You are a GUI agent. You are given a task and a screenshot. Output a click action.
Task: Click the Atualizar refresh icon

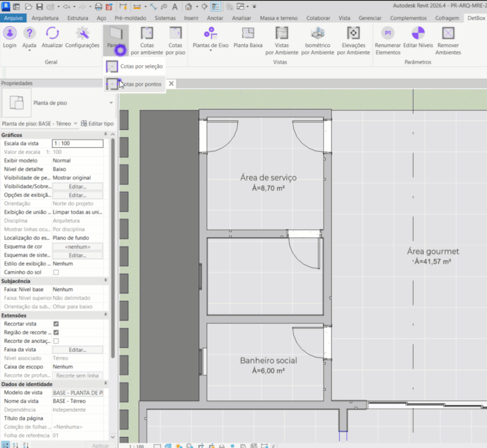52,38
